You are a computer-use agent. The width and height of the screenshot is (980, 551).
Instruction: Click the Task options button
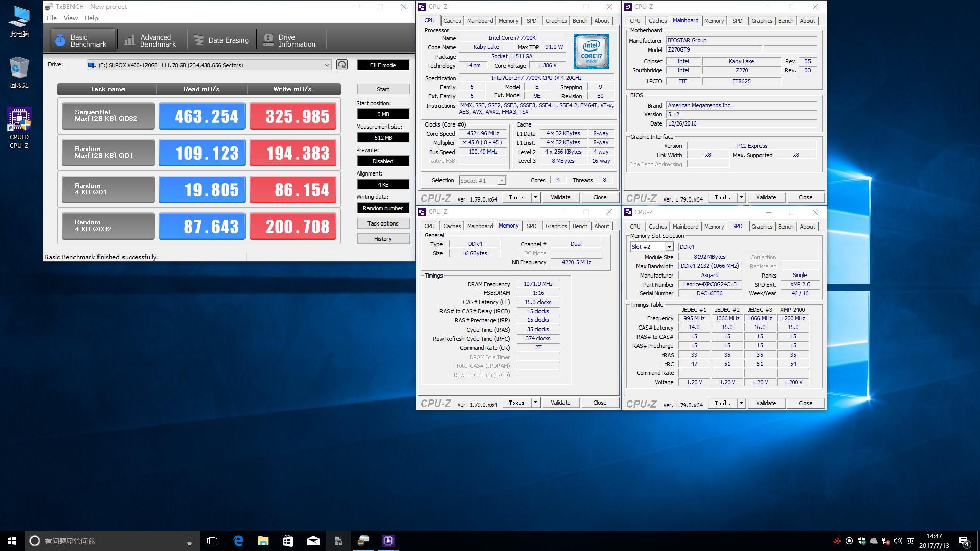[383, 223]
